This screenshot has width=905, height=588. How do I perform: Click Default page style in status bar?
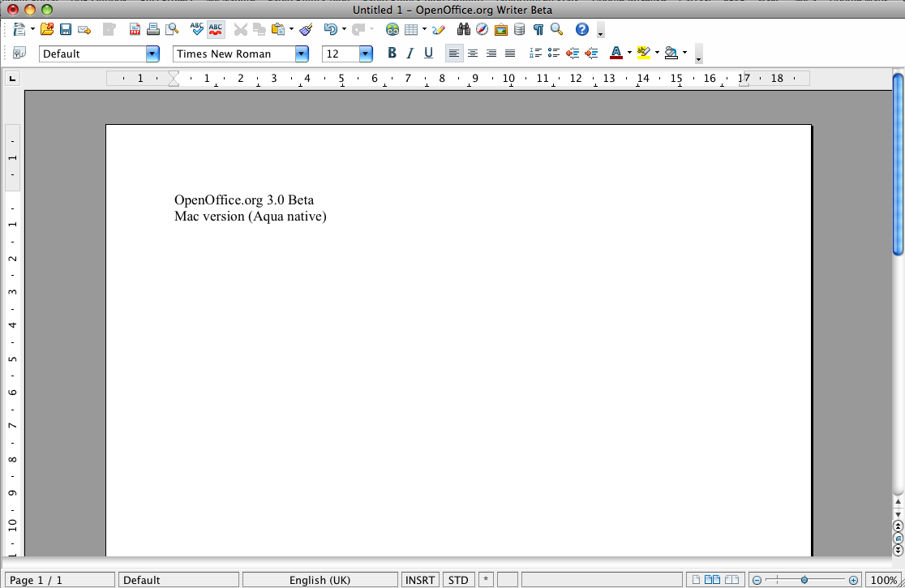pyautogui.click(x=178, y=580)
